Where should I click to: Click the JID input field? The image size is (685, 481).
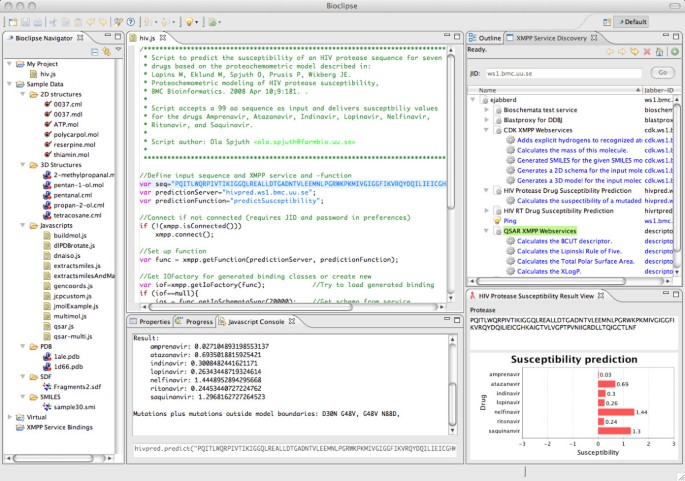click(564, 73)
